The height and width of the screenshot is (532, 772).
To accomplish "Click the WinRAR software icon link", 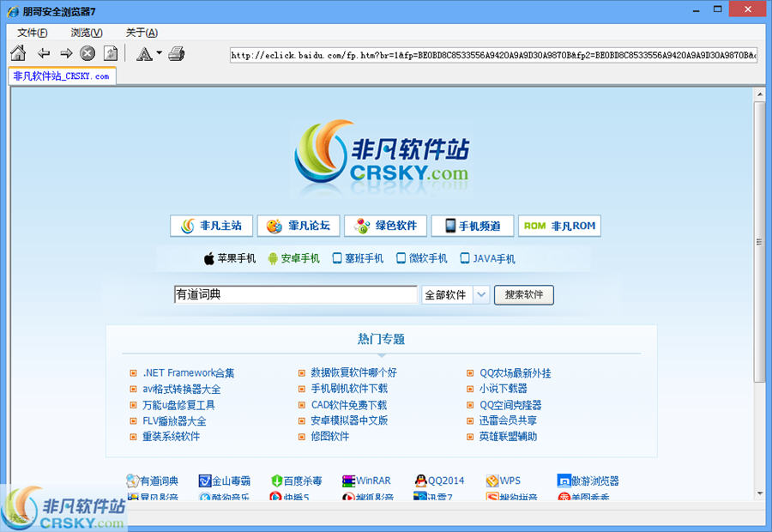I will pos(367,481).
